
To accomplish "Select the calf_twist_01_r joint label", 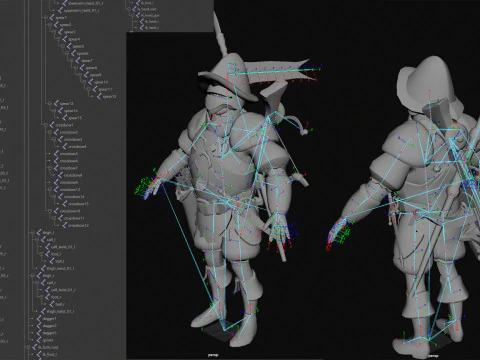I will pyautogui.click(x=63, y=290).
